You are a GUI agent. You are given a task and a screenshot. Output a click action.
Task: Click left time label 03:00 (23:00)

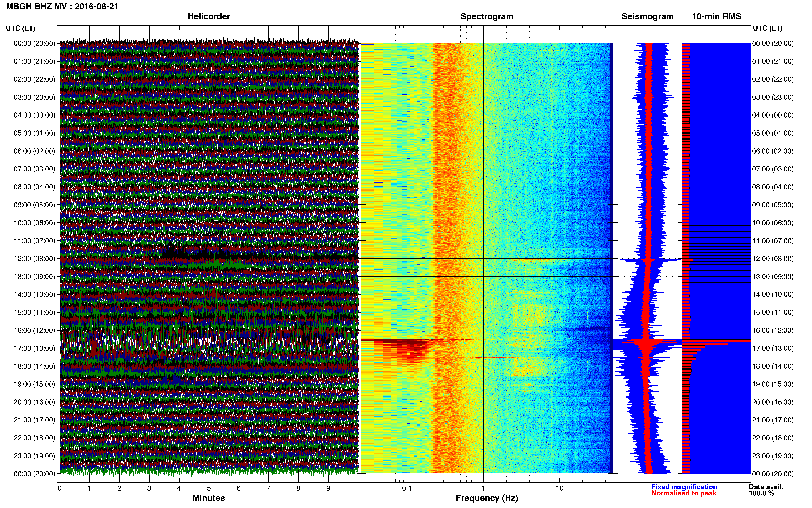[34, 97]
